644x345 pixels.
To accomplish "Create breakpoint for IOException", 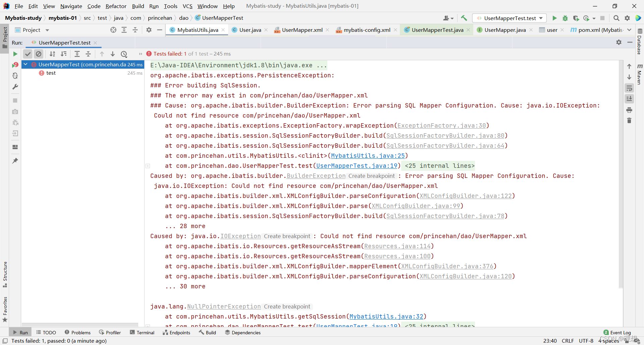I will [287, 236].
